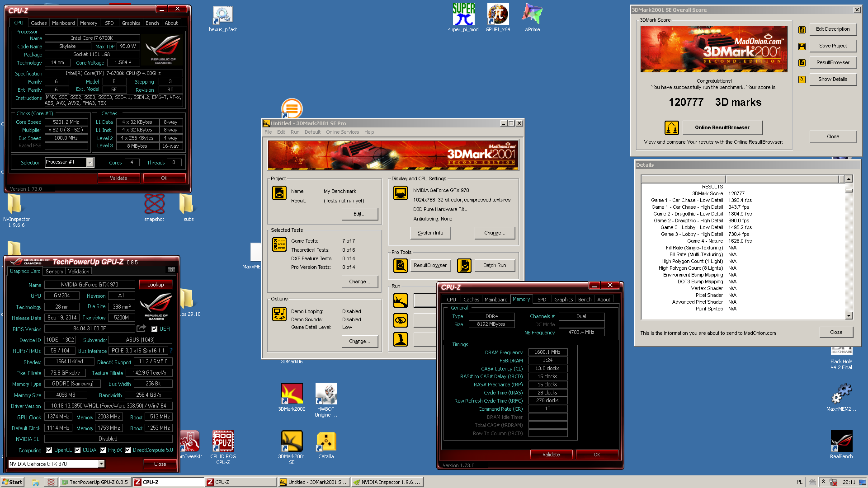
Task: Open the Default menu in 3DMark2001
Action: 312,132
